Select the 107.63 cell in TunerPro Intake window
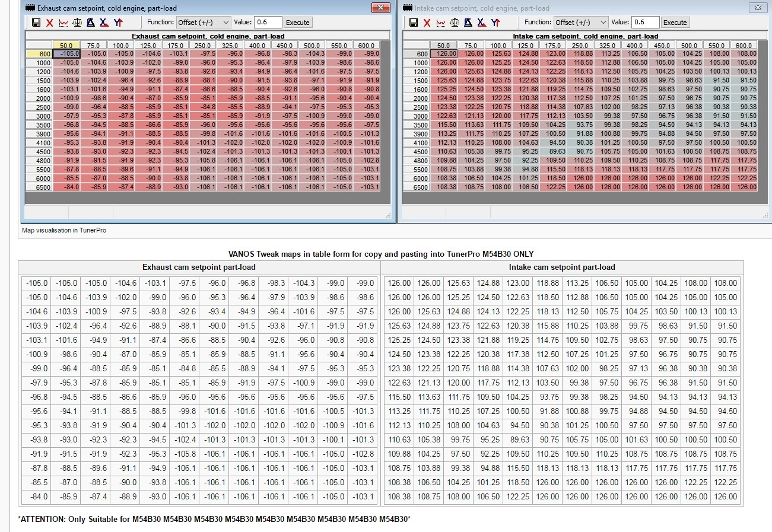Screen dimensions: 772x532 [580, 107]
